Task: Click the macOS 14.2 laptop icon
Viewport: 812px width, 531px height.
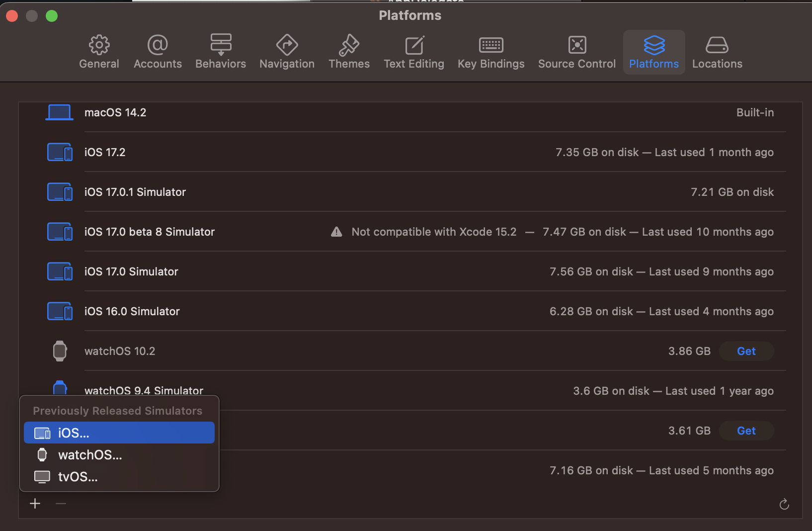Action: pos(60,112)
